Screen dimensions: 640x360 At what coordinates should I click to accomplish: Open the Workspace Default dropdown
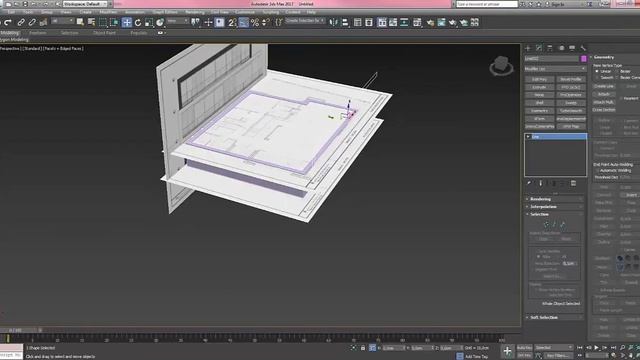pos(85,4)
